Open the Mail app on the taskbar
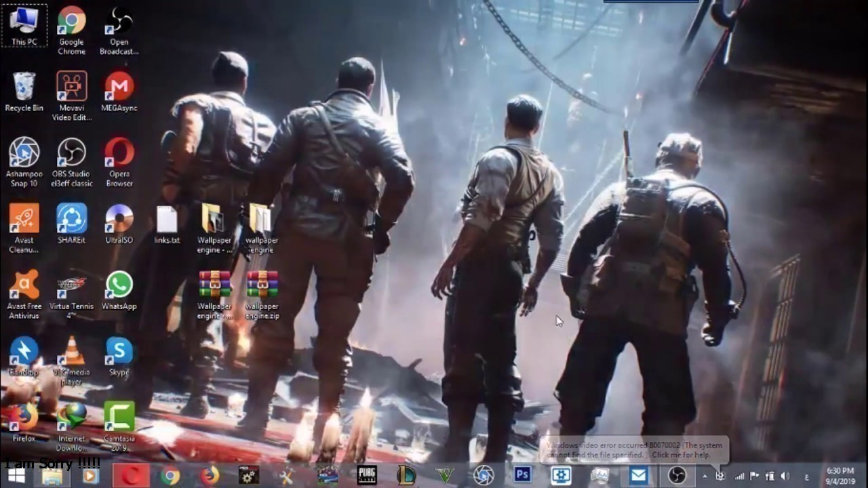This screenshot has height=488, width=868. (638, 476)
